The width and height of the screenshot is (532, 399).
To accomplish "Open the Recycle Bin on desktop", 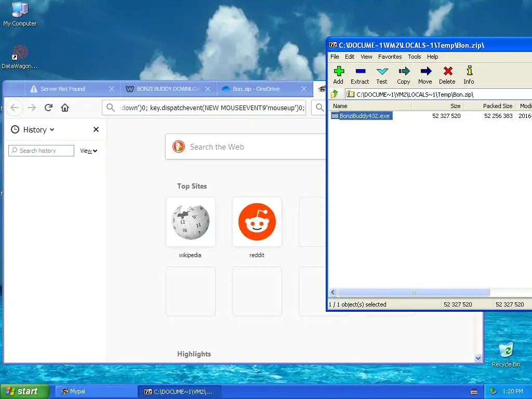I will tap(506, 354).
